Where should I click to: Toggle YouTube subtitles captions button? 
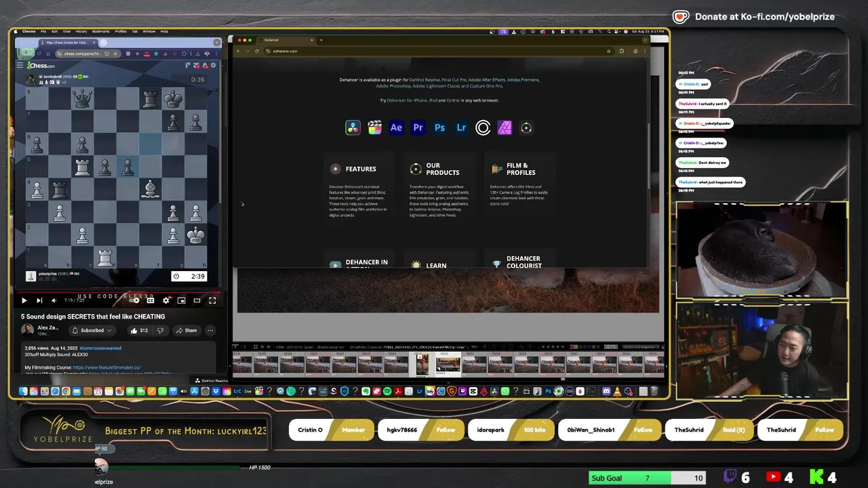(x=151, y=300)
